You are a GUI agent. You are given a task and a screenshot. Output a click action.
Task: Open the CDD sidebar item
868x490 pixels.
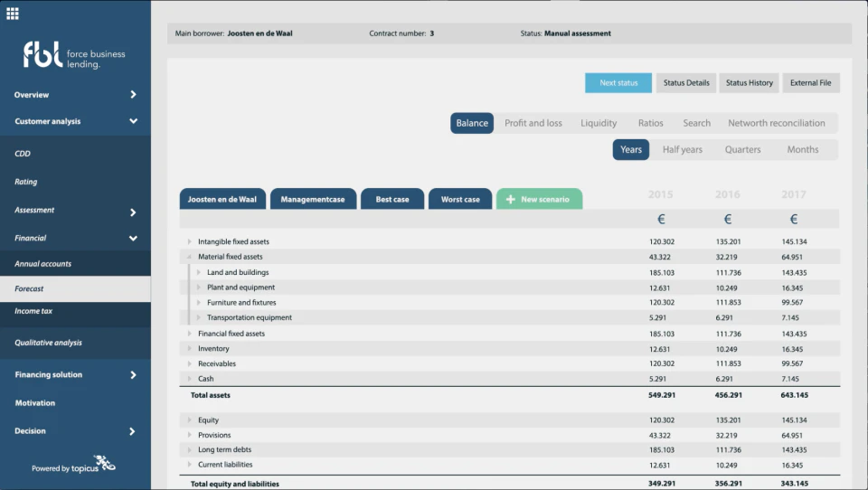23,154
